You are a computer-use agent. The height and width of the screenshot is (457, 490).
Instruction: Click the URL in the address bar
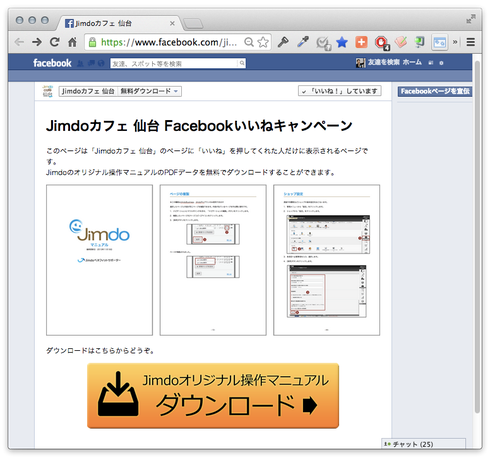click(169, 42)
